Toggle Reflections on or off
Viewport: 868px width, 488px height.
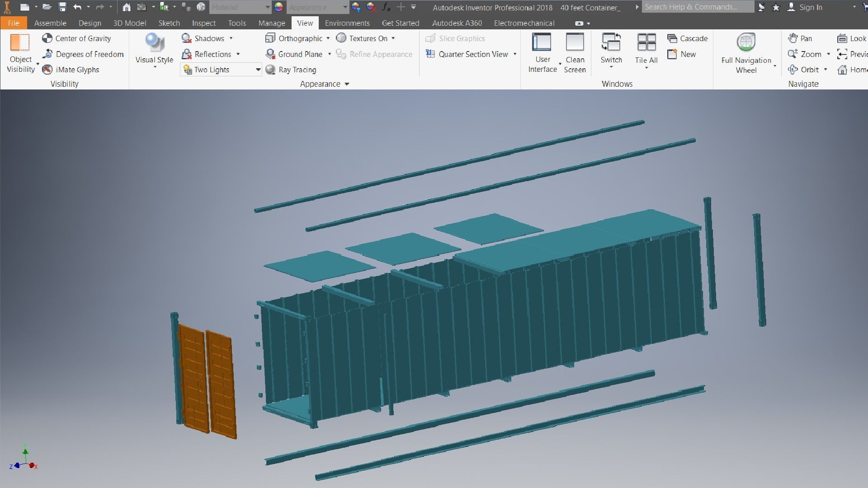207,54
